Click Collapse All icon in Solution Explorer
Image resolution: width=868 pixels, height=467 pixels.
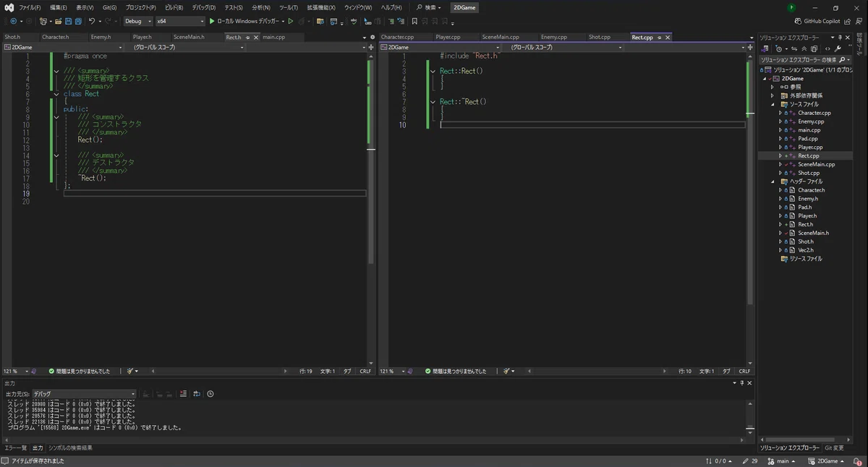(804, 48)
